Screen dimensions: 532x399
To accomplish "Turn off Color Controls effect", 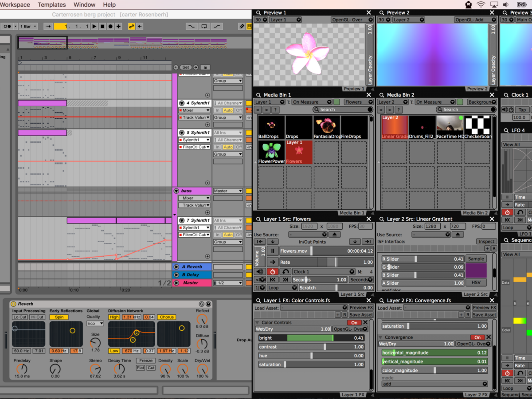I will (x=354, y=323).
